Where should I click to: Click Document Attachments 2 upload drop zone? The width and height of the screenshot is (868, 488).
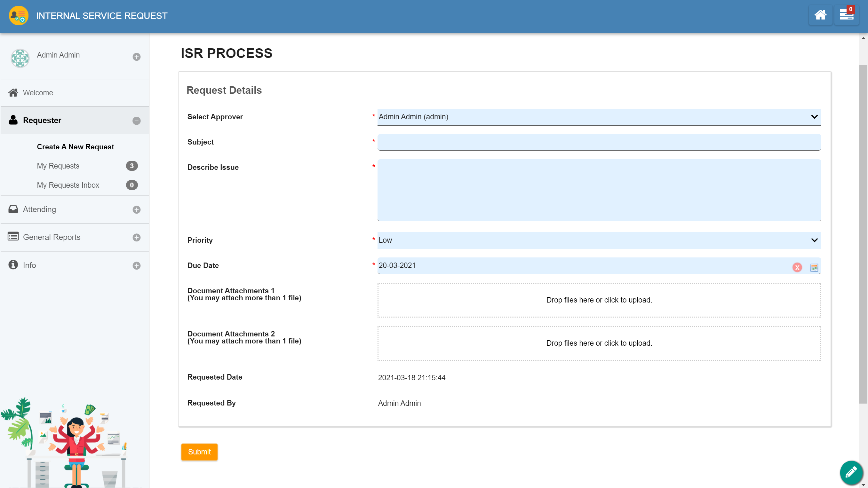tap(599, 343)
